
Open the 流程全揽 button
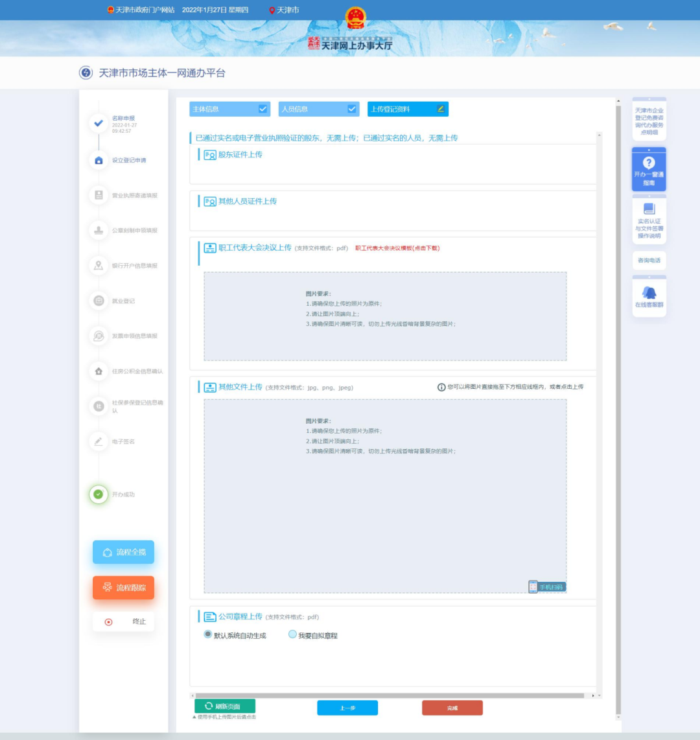tap(123, 552)
